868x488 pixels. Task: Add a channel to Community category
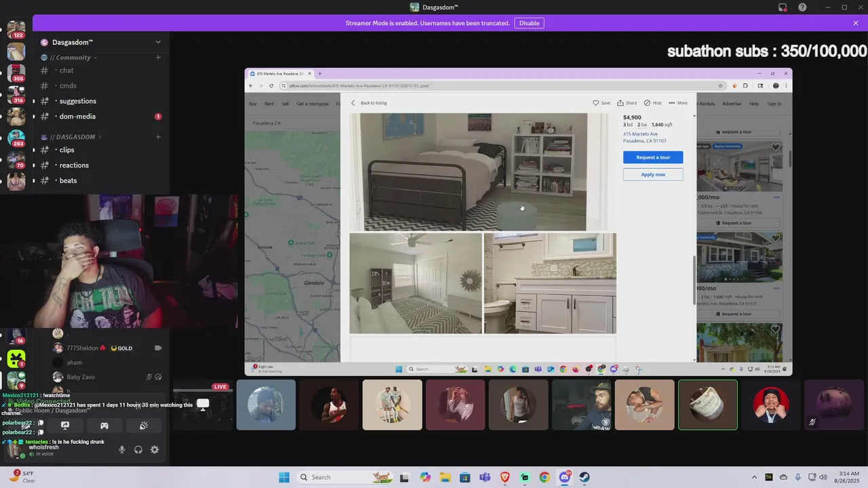tap(158, 58)
